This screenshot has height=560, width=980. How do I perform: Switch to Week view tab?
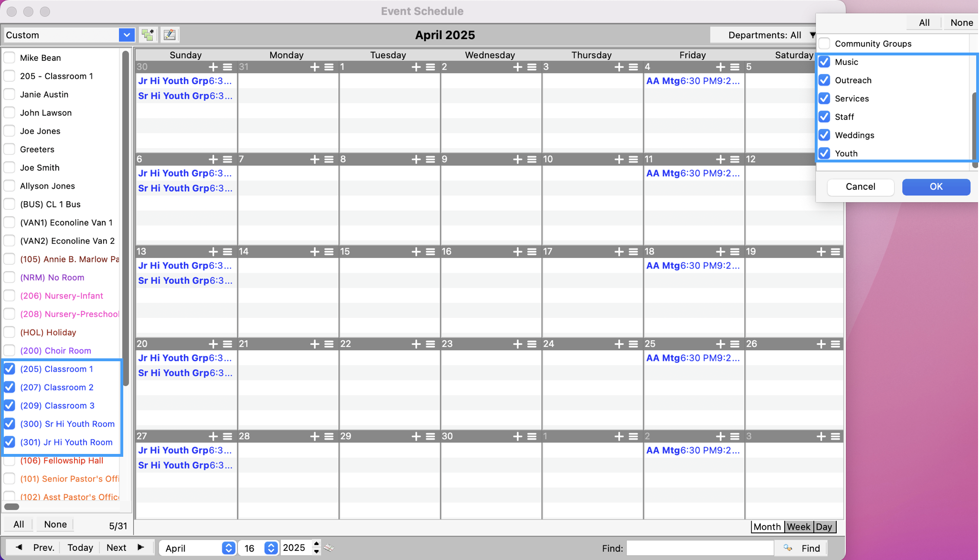[799, 527]
